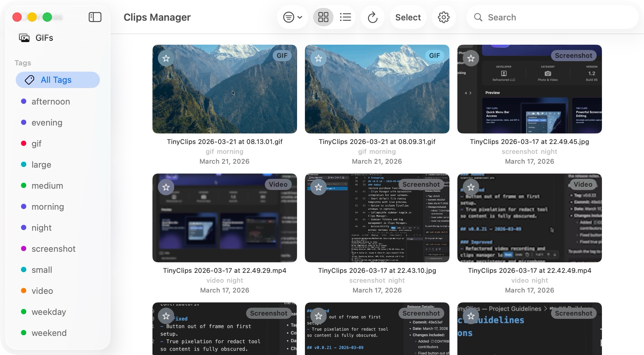Favorite the first mountain GIF thumbnail
Screen dimensions: 644x355
pos(166,58)
